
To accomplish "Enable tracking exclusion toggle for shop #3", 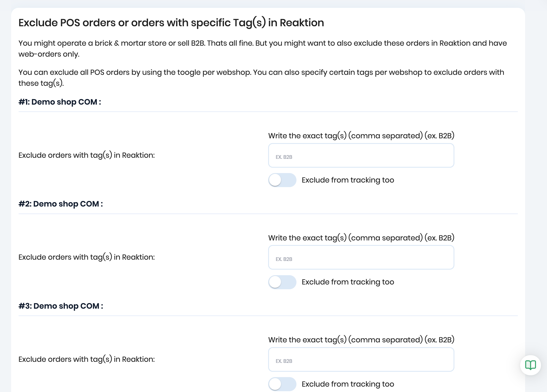I will [x=282, y=384].
